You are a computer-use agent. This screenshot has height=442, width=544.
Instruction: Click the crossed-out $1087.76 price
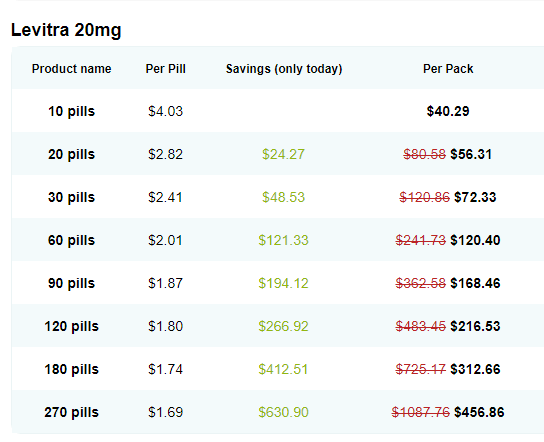click(421, 413)
